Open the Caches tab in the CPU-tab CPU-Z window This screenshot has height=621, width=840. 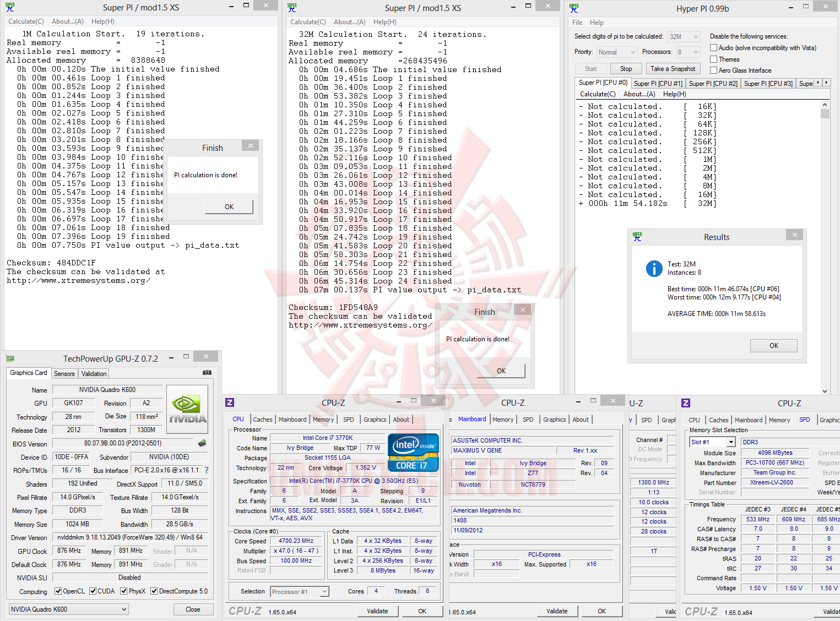click(x=263, y=420)
